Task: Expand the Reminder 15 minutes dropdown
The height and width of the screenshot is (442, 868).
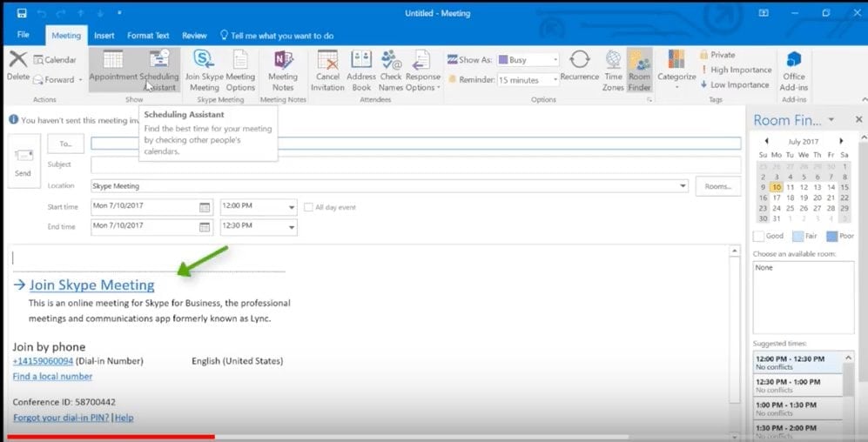Action: pos(554,80)
